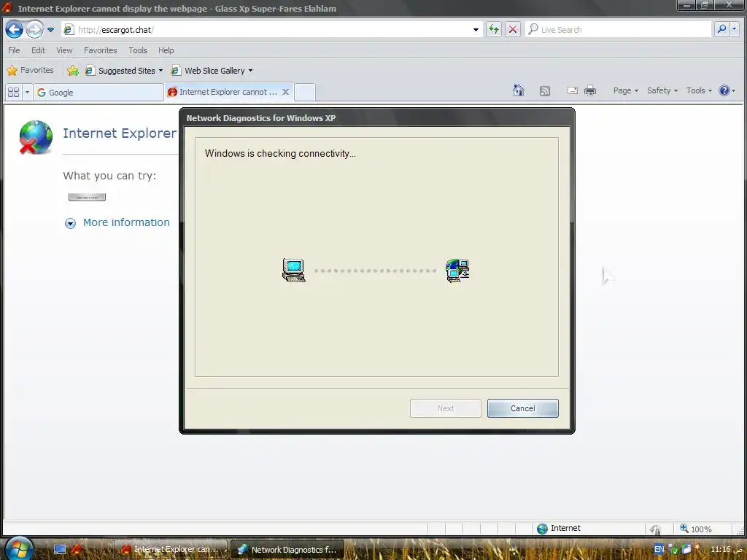
Task: Click Add to Favorites Bar star icon
Action: [x=72, y=71]
